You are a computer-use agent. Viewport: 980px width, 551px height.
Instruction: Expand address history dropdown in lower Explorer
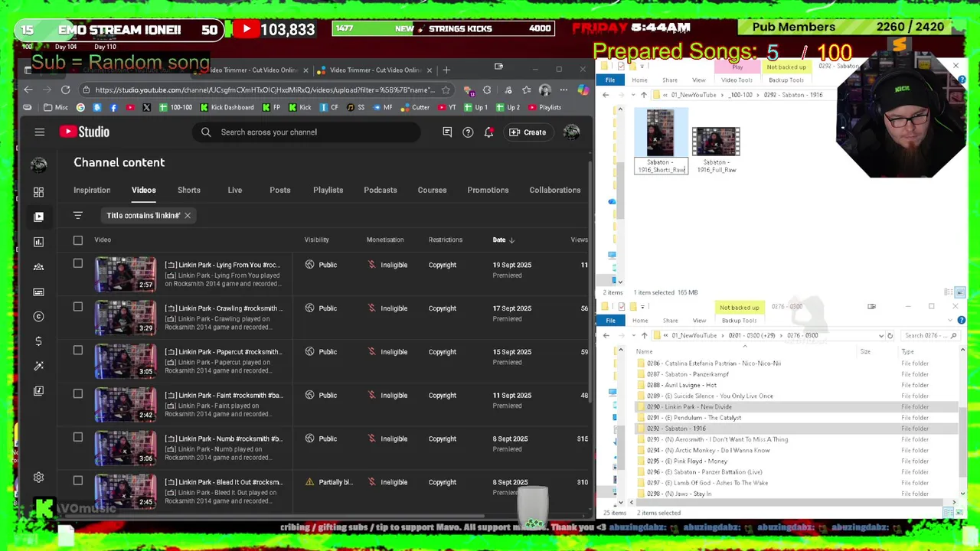tap(880, 336)
